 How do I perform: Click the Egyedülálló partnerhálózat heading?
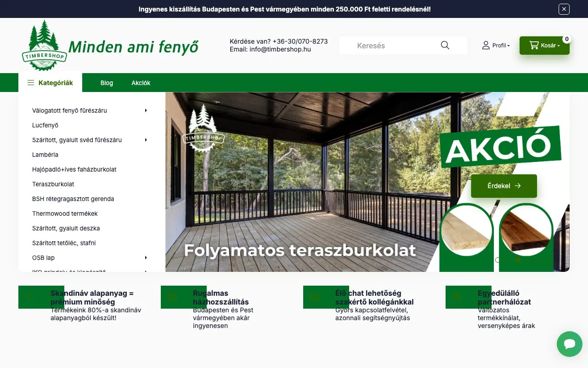[x=504, y=298]
